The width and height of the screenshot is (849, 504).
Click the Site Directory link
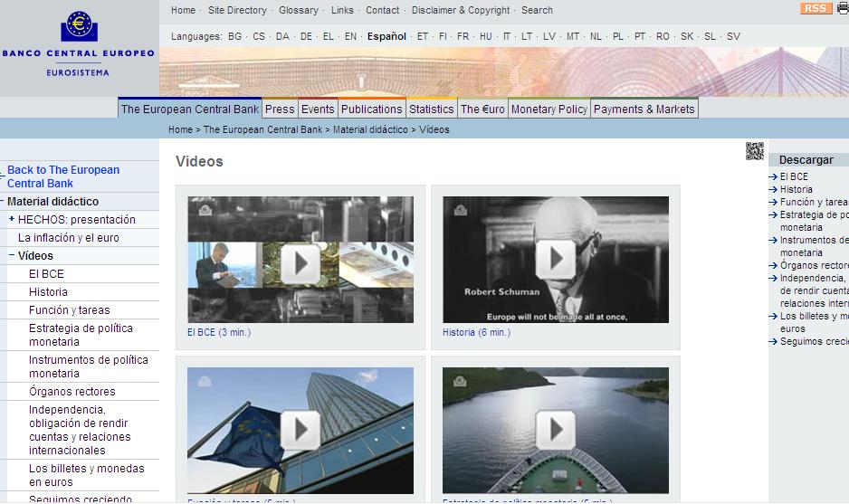coord(237,10)
